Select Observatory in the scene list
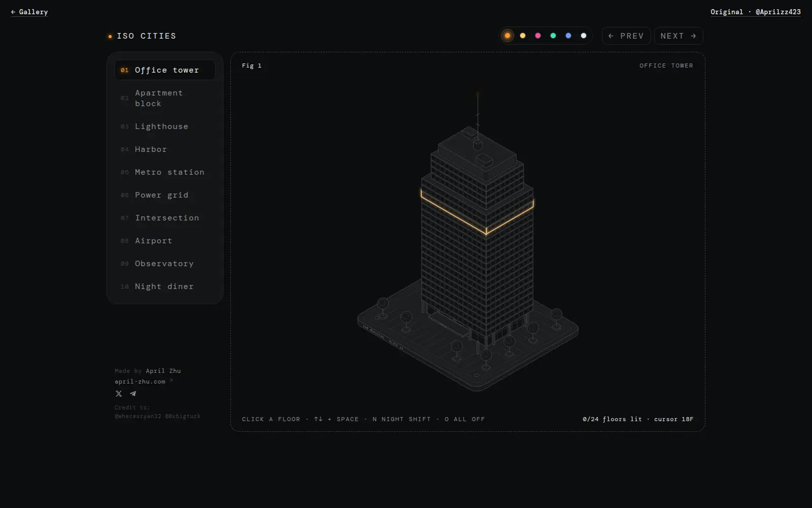This screenshot has height=508, width=812. (x=165, y=264)
